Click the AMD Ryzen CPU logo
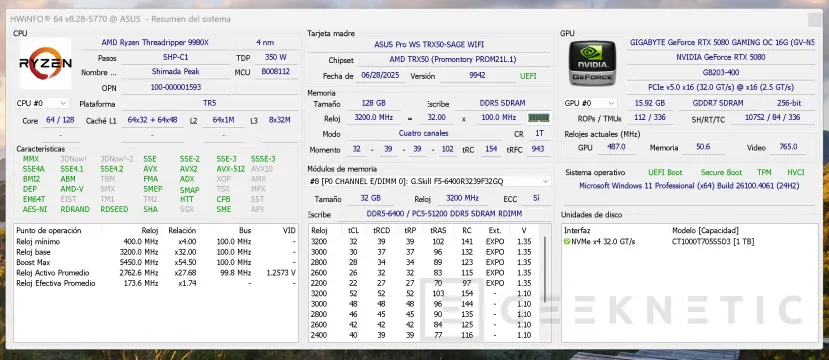829x360 pixels. [45, 63]
